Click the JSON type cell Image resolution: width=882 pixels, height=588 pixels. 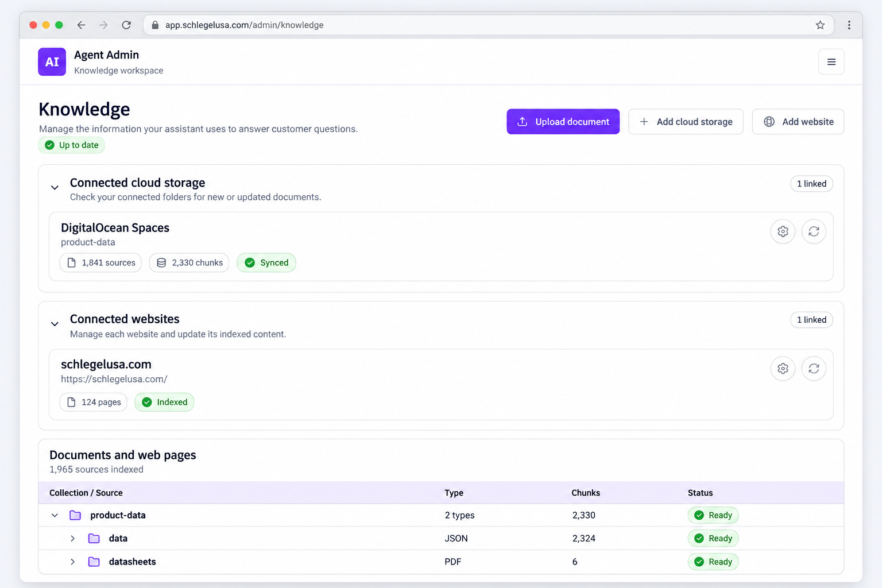coord(456,538)
